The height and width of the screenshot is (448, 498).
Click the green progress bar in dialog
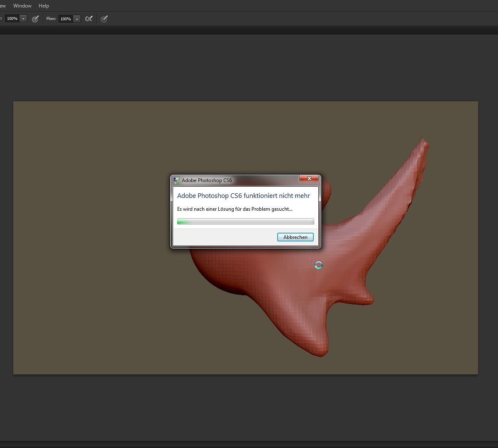point(246,222)
